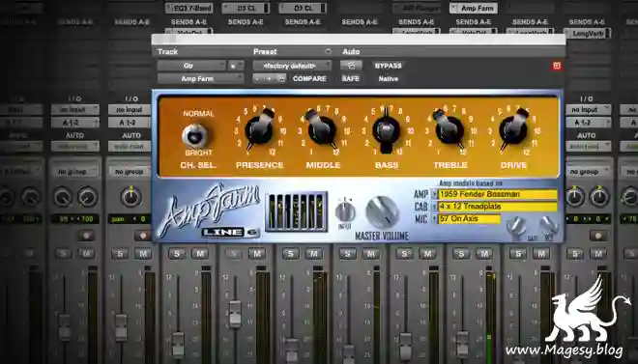Viewport: 638px width, 364px height.
Task: Click the volume fader under the Amp Farm insert strip
Action: pyautogui.click(x=462, y=345)
